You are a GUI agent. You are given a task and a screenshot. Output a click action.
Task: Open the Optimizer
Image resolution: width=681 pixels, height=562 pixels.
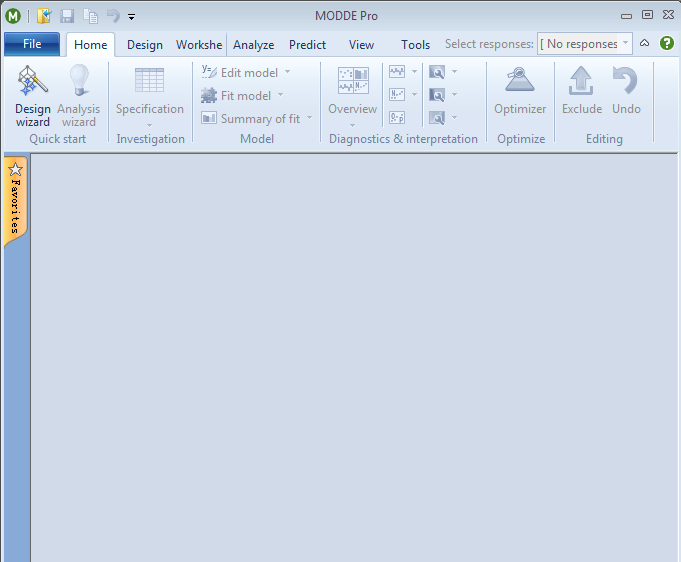pos(520,91)
